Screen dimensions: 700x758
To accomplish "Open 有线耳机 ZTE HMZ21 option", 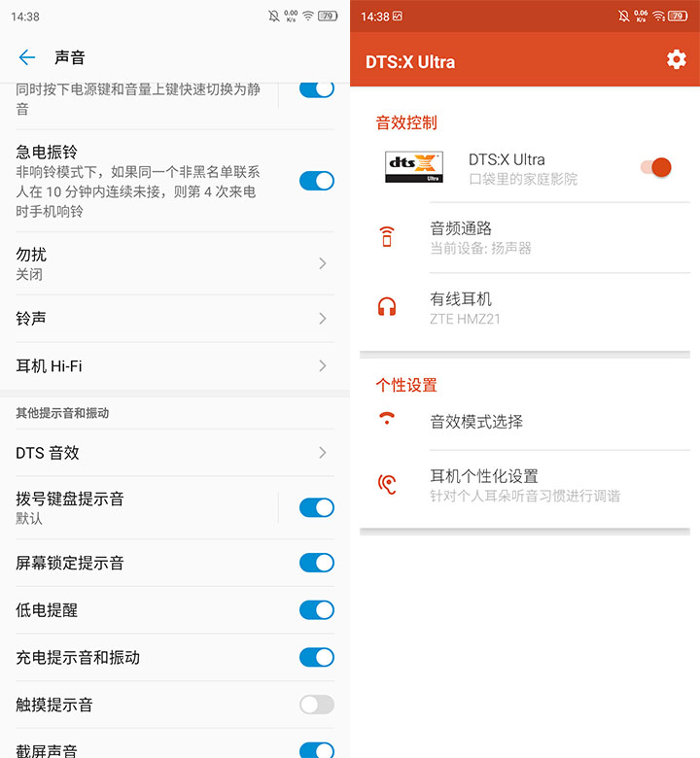I will tap(525, 308).
